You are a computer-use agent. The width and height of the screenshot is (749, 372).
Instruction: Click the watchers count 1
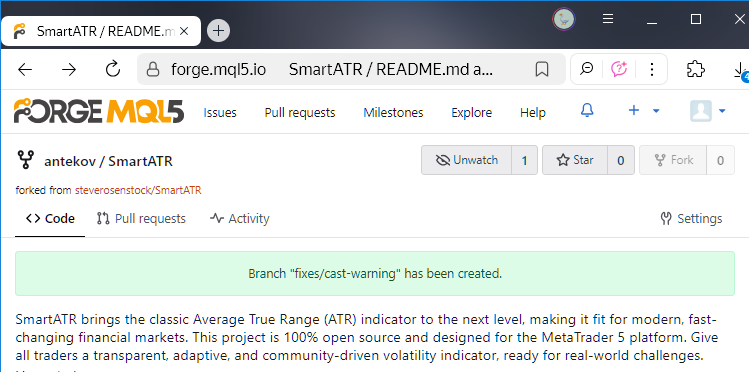coord(524,160)
